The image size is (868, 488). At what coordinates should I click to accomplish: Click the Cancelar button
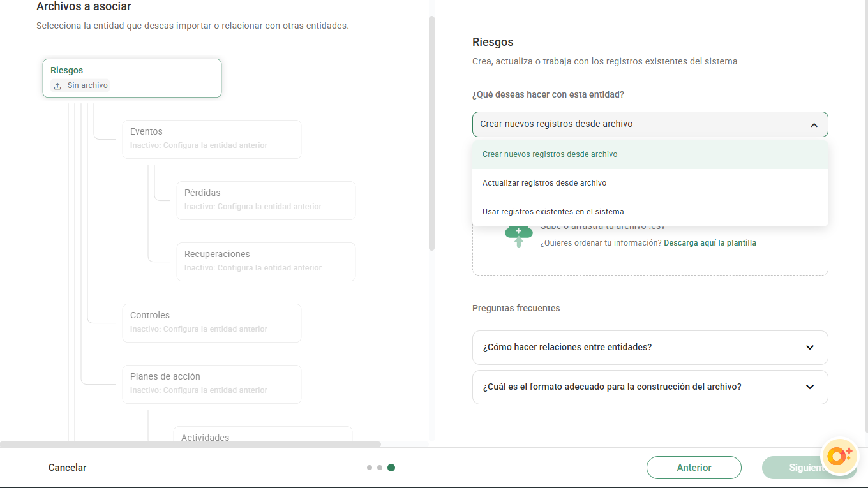[x=67, y=468]
